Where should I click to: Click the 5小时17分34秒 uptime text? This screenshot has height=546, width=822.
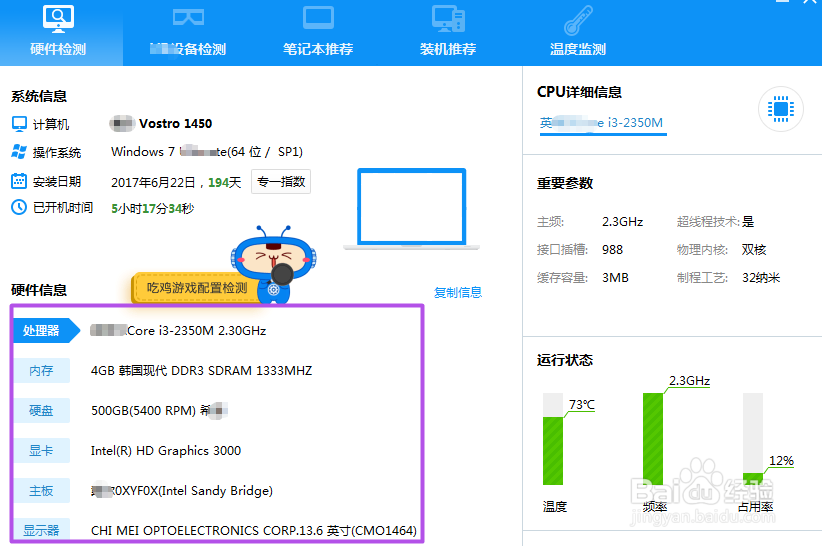(153, 209)
